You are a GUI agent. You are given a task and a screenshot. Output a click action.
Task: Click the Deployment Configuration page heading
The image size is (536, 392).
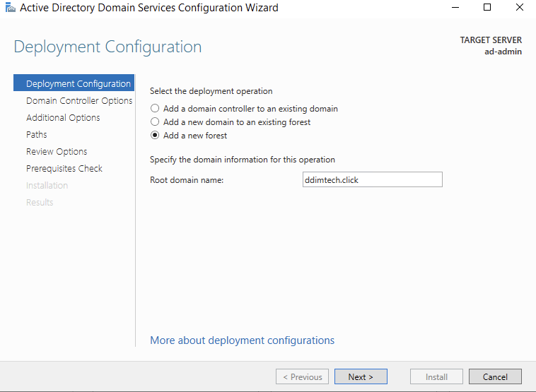(107, 47)
